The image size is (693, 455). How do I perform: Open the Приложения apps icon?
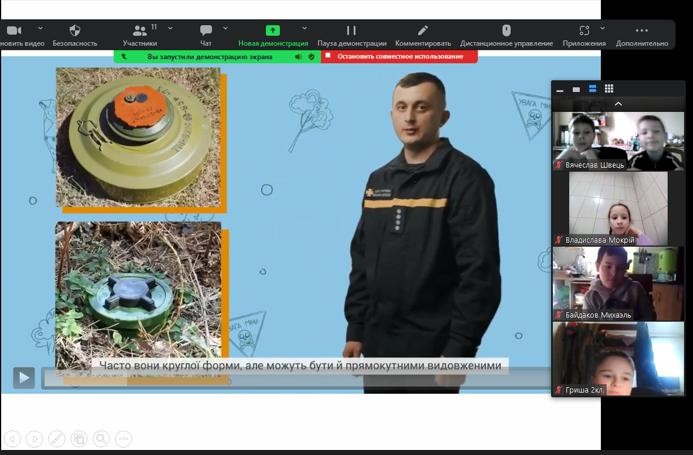584,30
